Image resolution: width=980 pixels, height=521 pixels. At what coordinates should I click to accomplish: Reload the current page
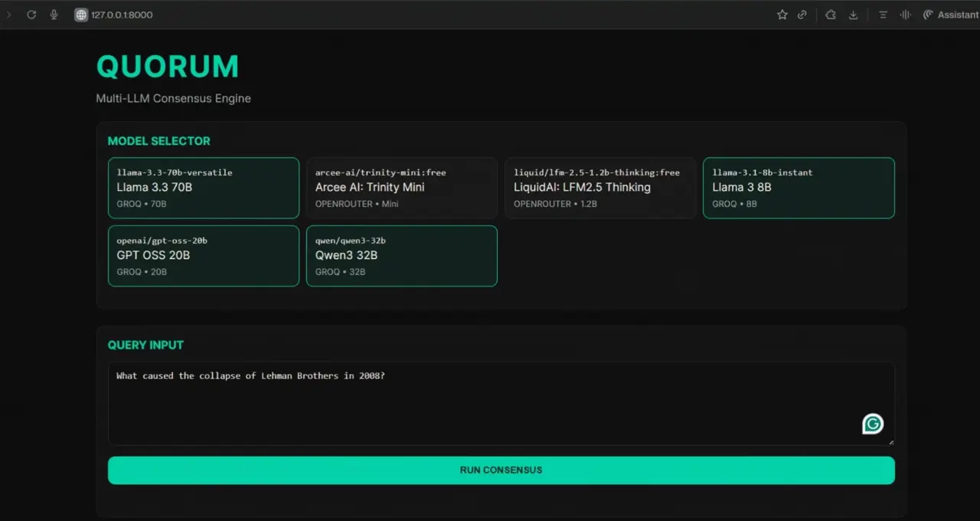(x=31, y=15)
